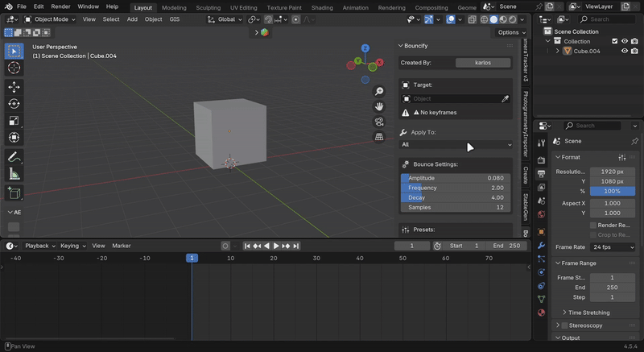Image resolution: width=644 pixels, height=352 pixels.
Task: Open the World properties tab
Action: pos(541,214)
